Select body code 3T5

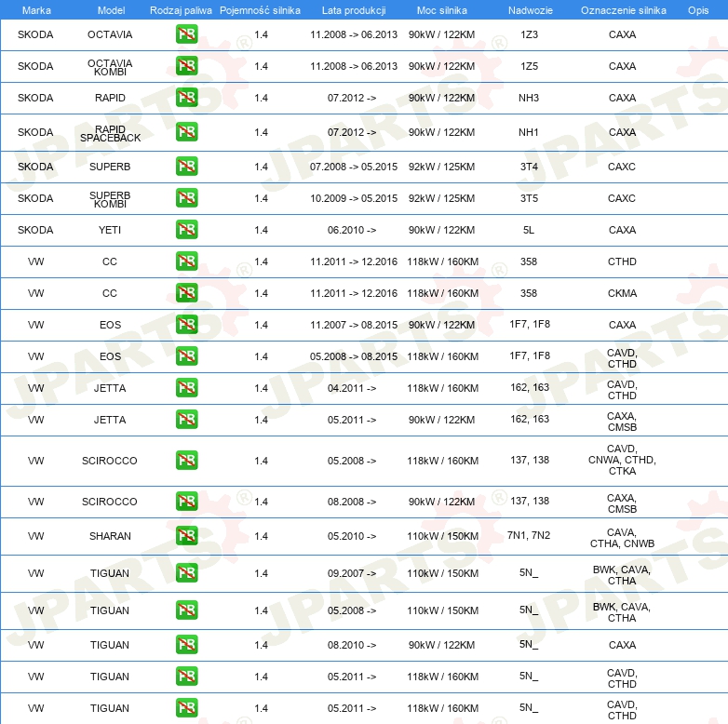tap(529, 198)
